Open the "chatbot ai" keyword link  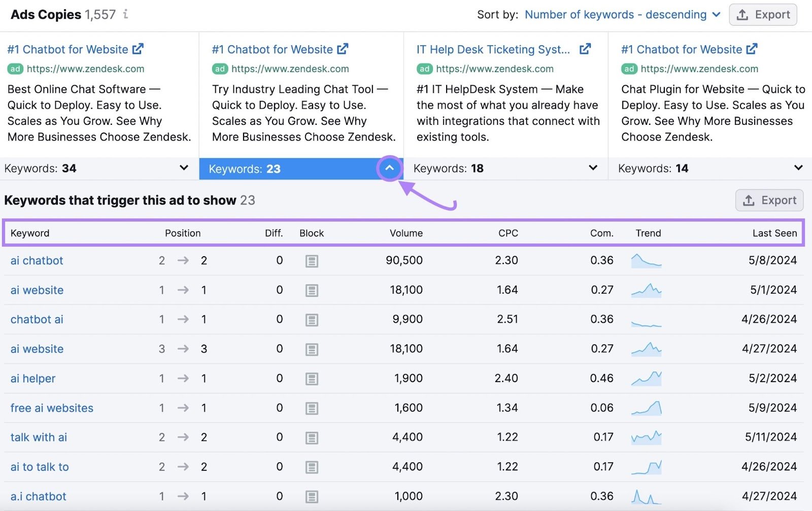click(37, 320)
